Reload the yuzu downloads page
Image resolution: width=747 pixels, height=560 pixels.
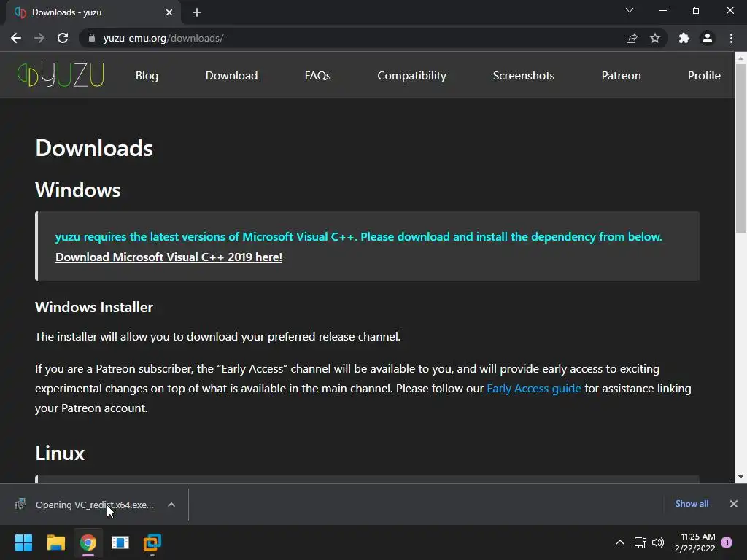(63, 38)
